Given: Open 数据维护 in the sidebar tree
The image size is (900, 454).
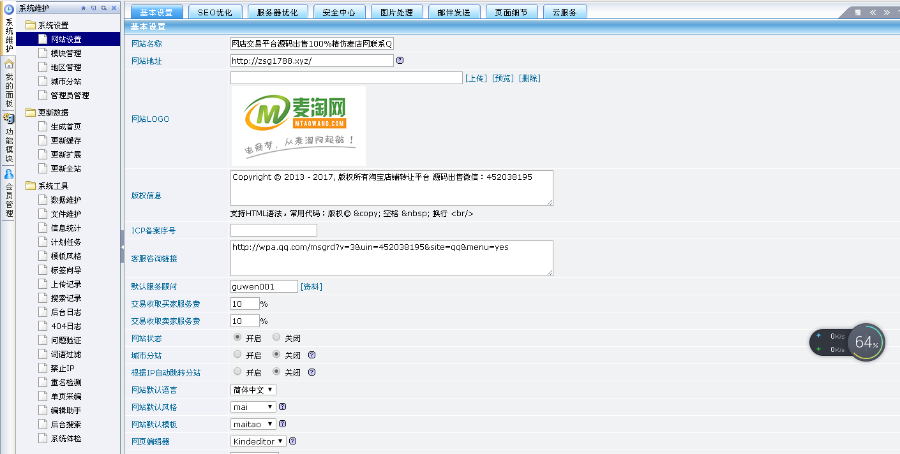Looking at the screenshot, I should point(66,200).
